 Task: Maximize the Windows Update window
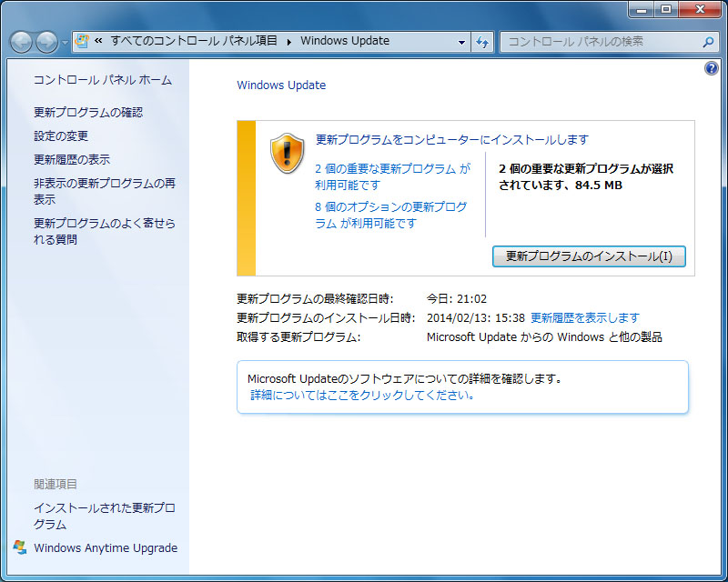pos(666,9)
